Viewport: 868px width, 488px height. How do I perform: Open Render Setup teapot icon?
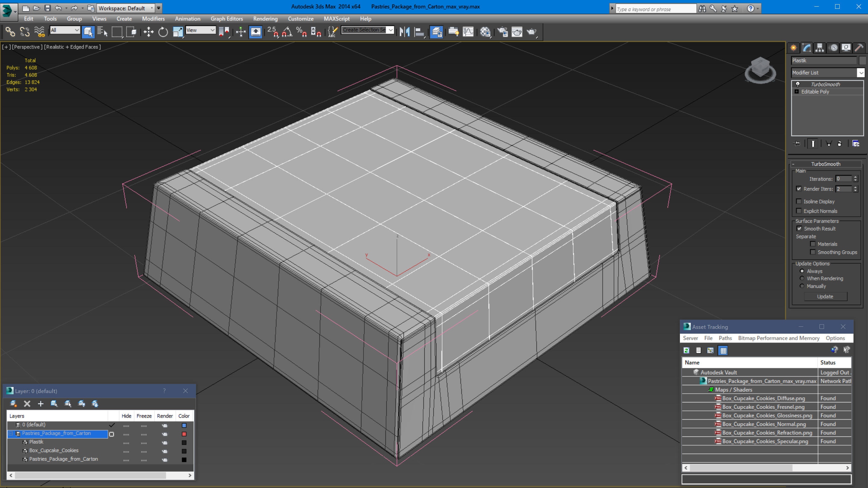click(502, 32)
